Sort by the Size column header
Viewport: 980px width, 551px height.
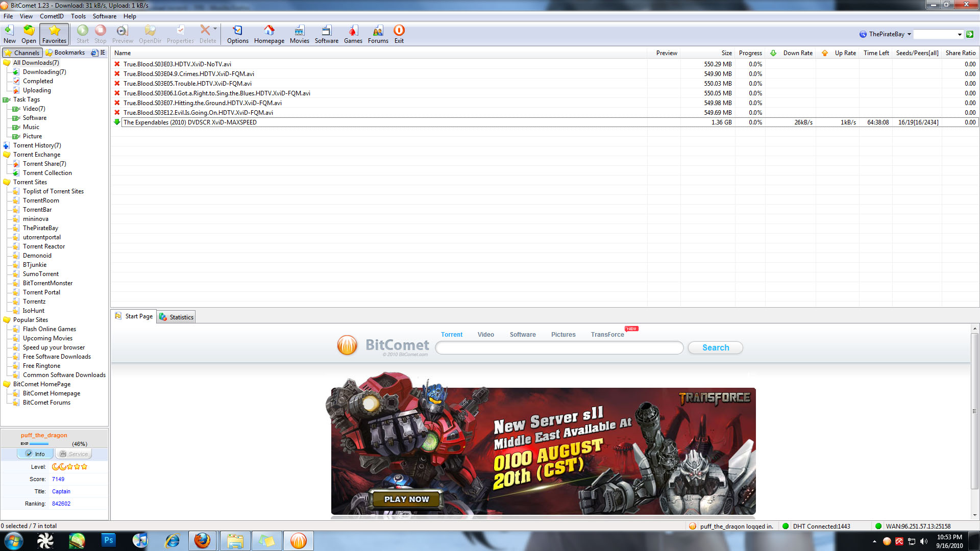tap(707, 53)
